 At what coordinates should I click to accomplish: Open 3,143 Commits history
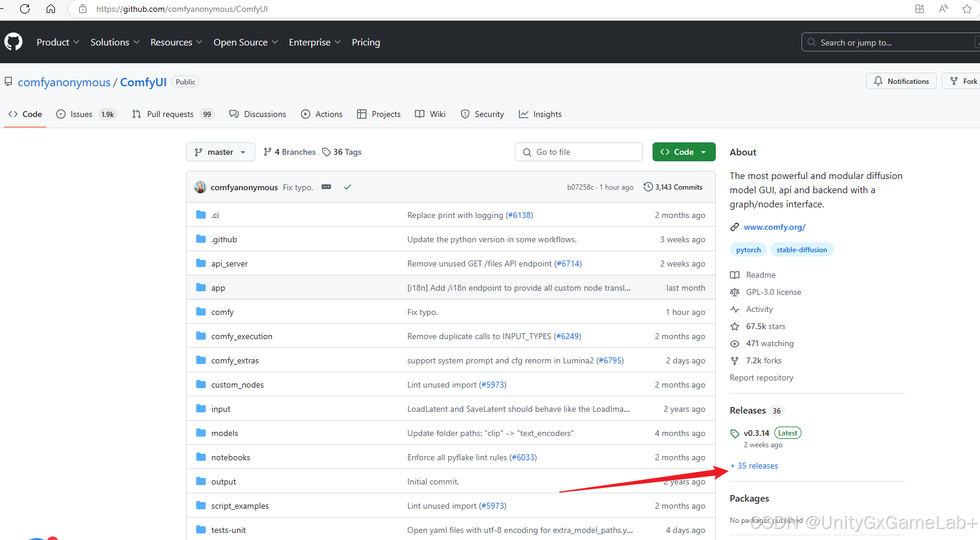pyautogui.click(x=673, y=187)
